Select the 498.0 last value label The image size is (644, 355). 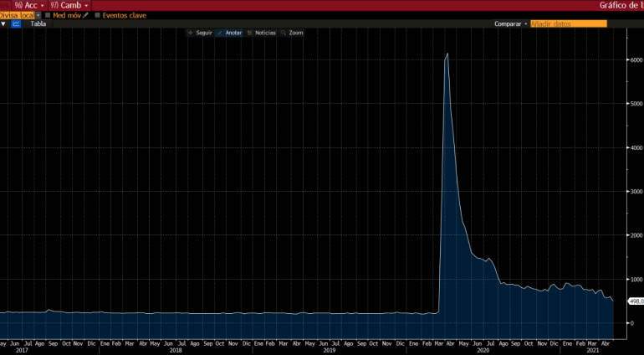(x=636, y=301)
